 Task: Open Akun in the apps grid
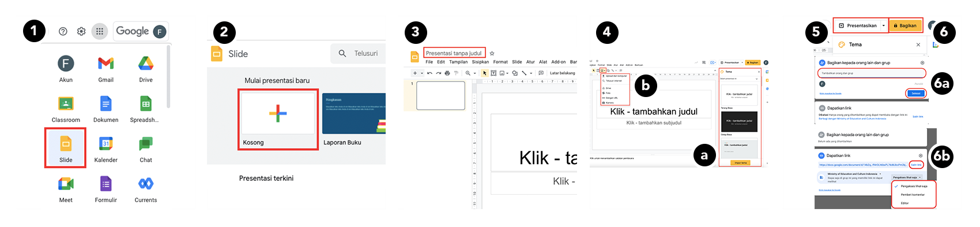click(66, 69)
